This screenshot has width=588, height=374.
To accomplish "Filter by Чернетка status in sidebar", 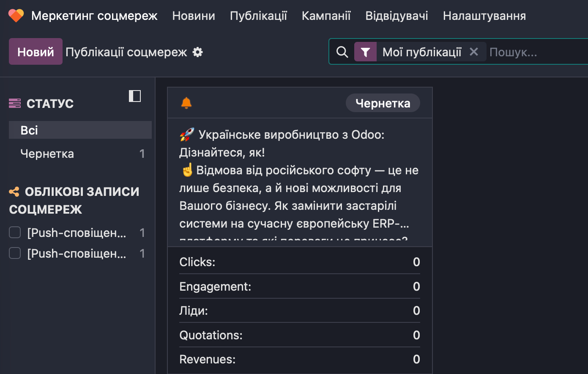I will [x=47, y=154].
